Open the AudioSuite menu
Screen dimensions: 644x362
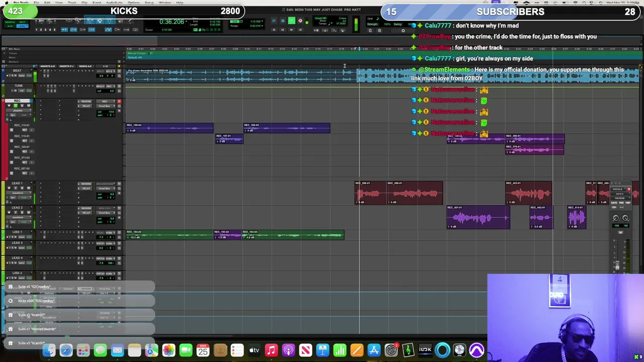(x=114, y=3)
